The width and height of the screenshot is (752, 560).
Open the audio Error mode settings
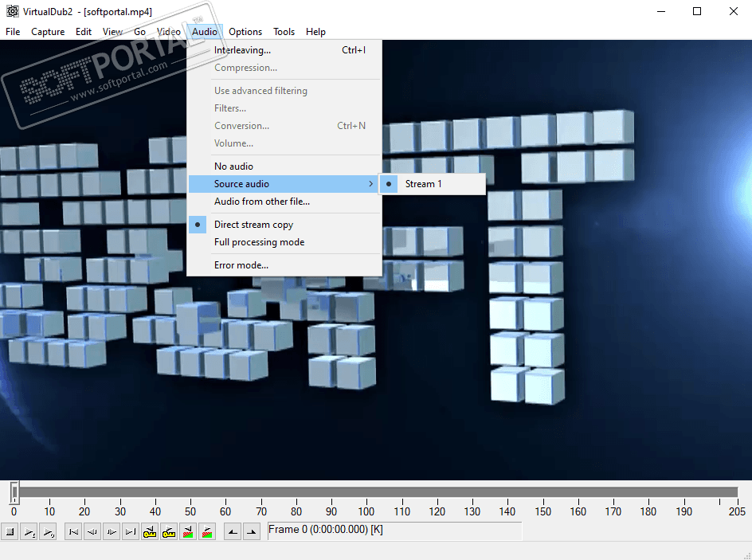point(284,265)
